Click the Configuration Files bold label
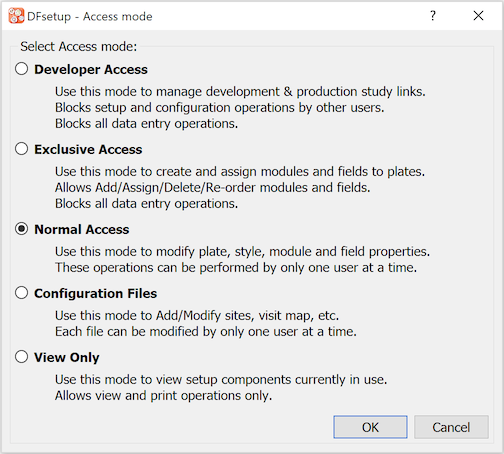The width and height of the screenshot is (504, 454). click(x=96, y=294)
